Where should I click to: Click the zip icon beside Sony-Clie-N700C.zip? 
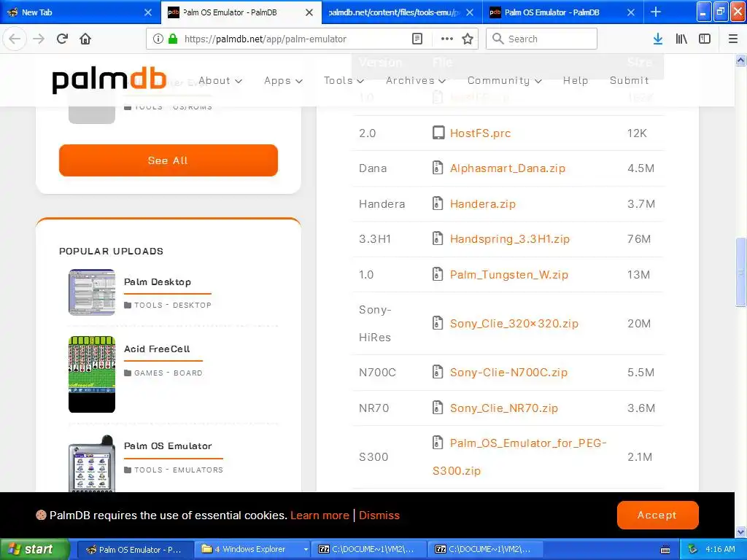(438, 372)
